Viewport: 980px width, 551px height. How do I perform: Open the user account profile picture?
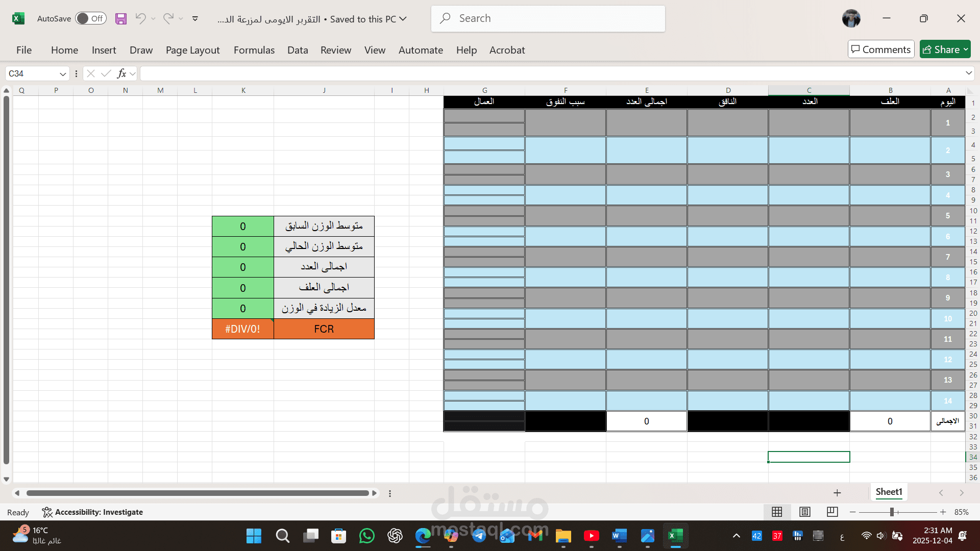pos(851,19)
